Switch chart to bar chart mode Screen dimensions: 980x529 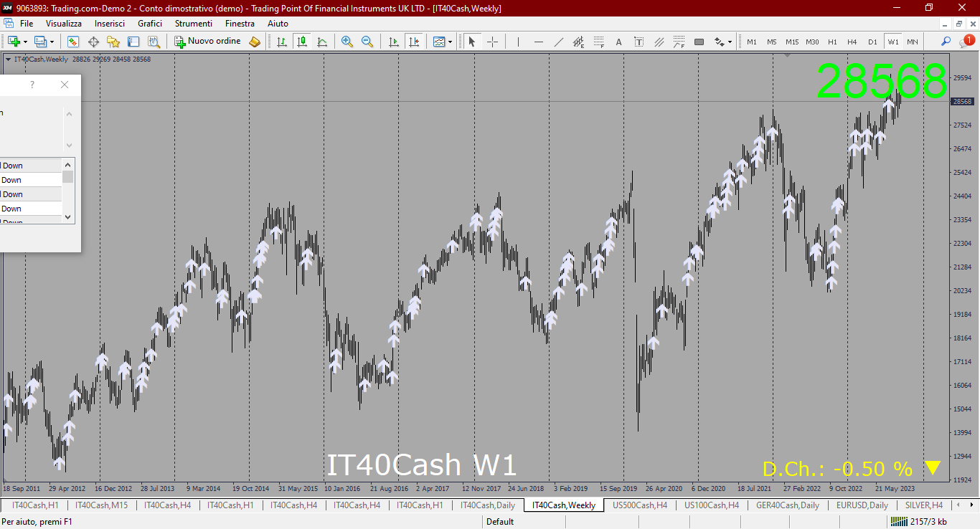pyautogui.click(x=282, y=42)
